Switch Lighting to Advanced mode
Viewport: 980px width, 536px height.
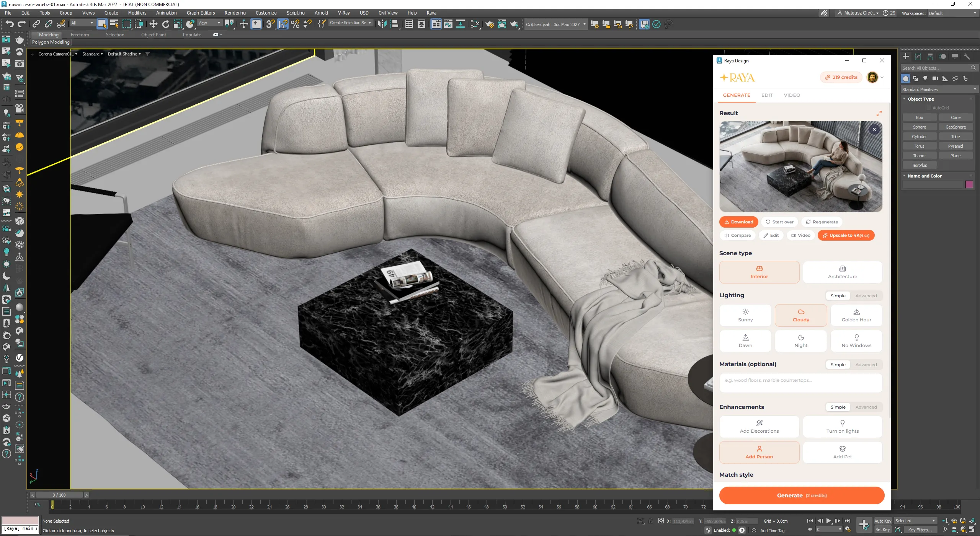point(866,296)
